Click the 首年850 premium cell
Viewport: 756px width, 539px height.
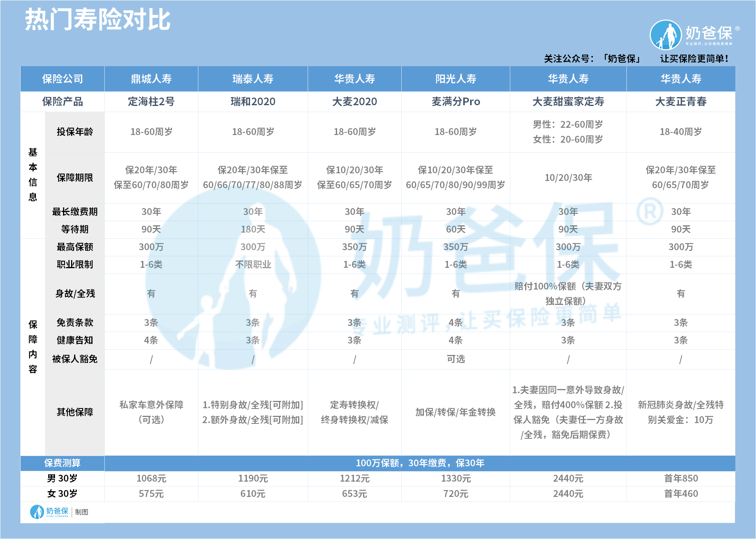[681, 478]
